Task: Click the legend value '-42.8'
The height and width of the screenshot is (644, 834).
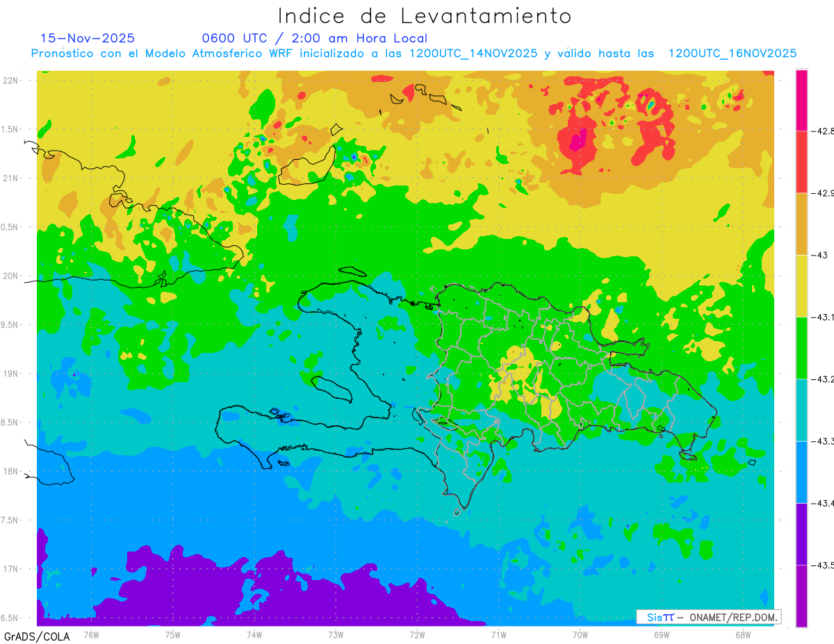Action: [x=822, y=131]
